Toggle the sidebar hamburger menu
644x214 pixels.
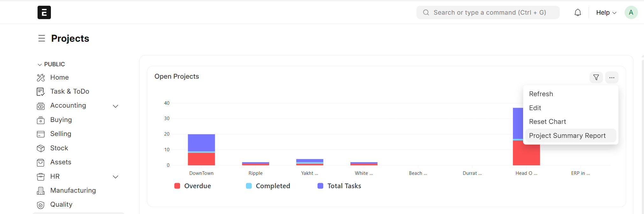tap(42, 39)
